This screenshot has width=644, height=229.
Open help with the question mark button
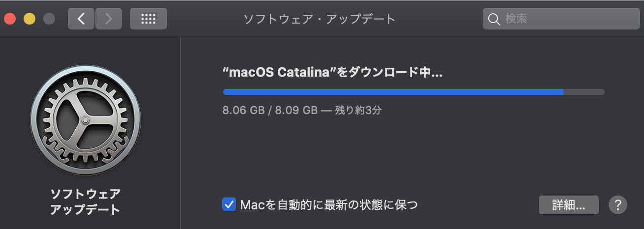(x=618, y=205)
